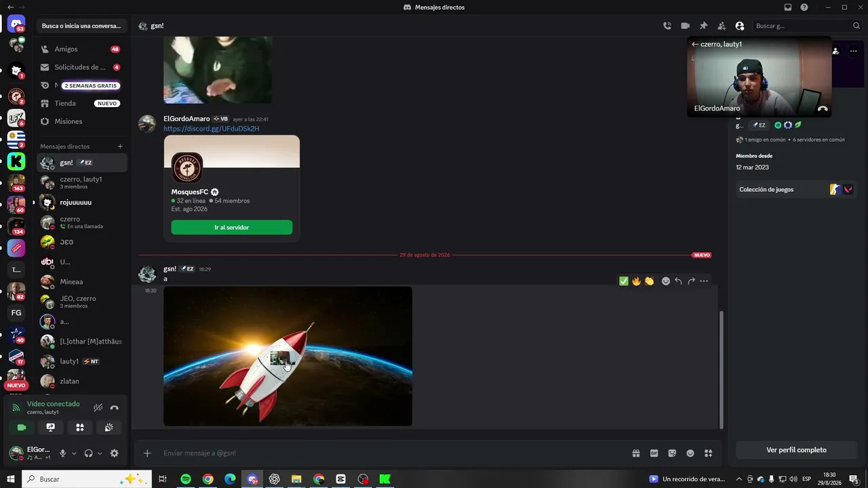
Task: Add friends to this DM
Action: pyautogui.click(x=722, y=26)
